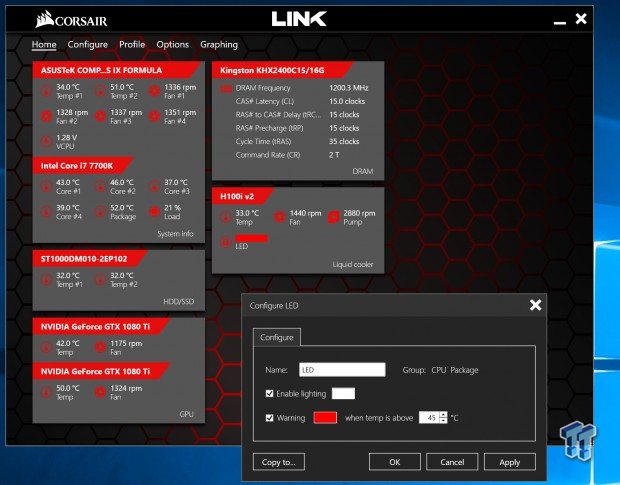Click the H100i v2 Fan 1440 rpm icon
This screenshot has width=620, height=485.
pyautogui.click(x=280, y=217)
